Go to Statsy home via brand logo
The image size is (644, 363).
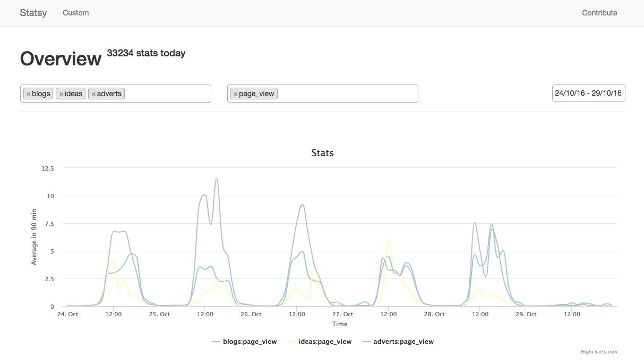tap(33, 13)
